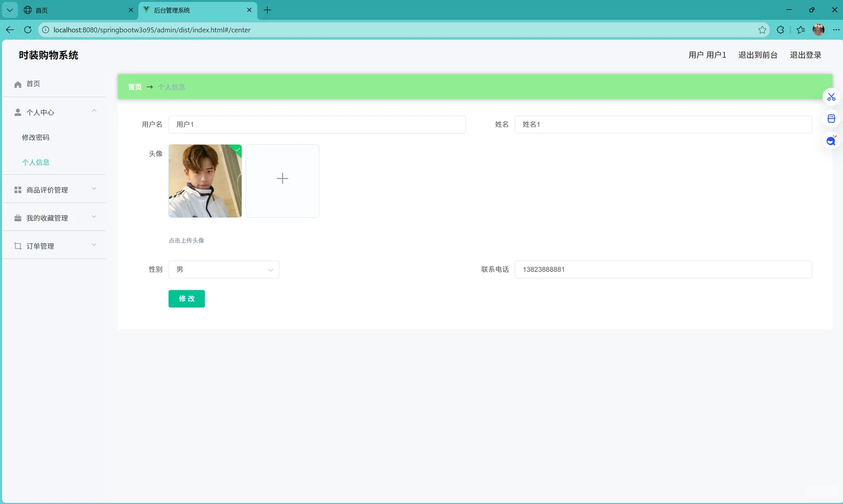
Task: Click the 退出登录 link
Action: click(806, 55)
